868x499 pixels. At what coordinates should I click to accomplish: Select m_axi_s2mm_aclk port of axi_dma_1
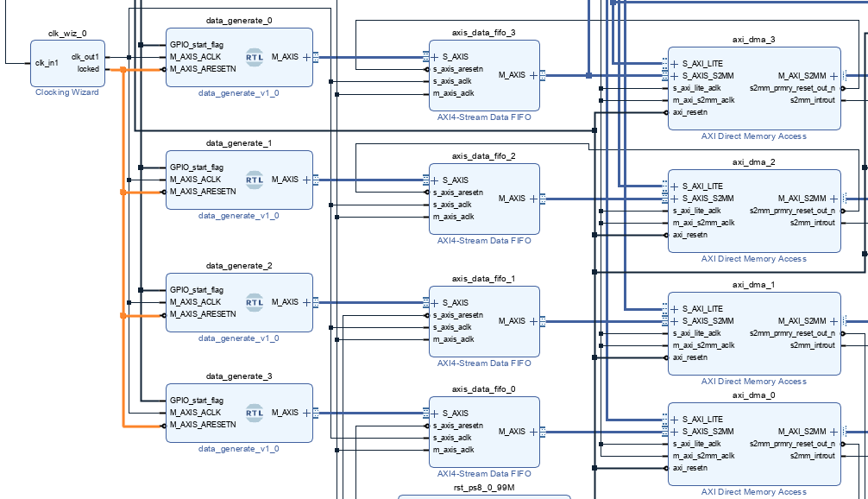(x=703, y=345)
